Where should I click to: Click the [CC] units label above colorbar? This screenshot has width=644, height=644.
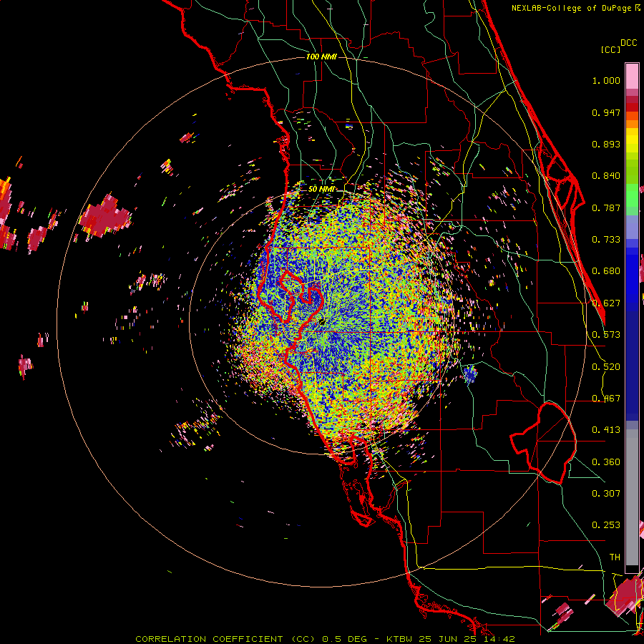pos(610,49)
